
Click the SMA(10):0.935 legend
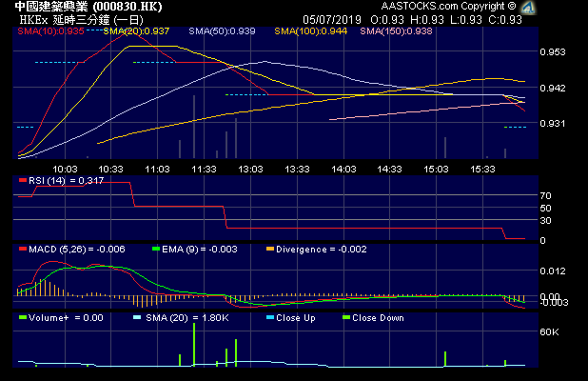pyautogui.click(x=50, y=31)
